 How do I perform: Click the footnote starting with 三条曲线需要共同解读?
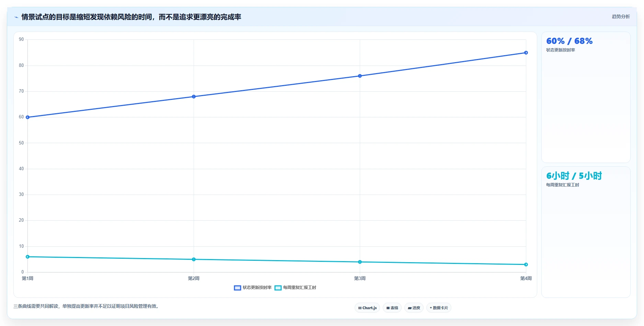pyautogui.click(x=87, y=306)
